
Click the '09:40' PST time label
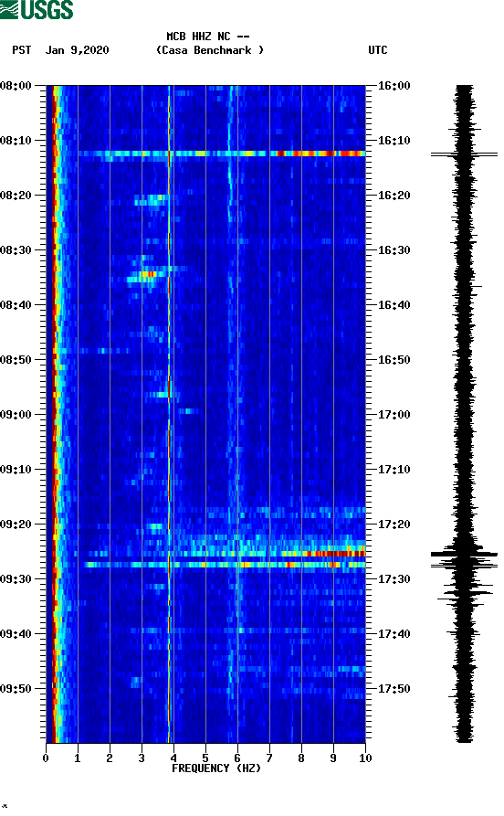pos(16,634)
